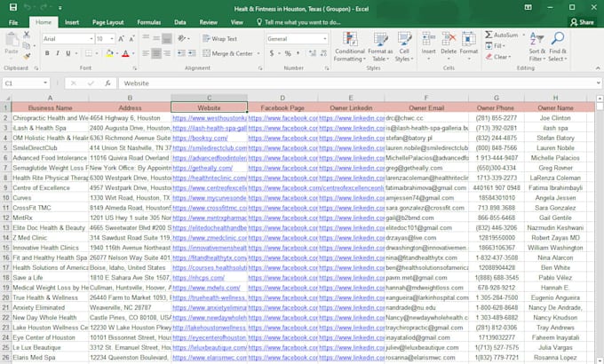Open the https://nhcps.com/ link in row 18
Screen dimensions: 604x364
(198, 278)
